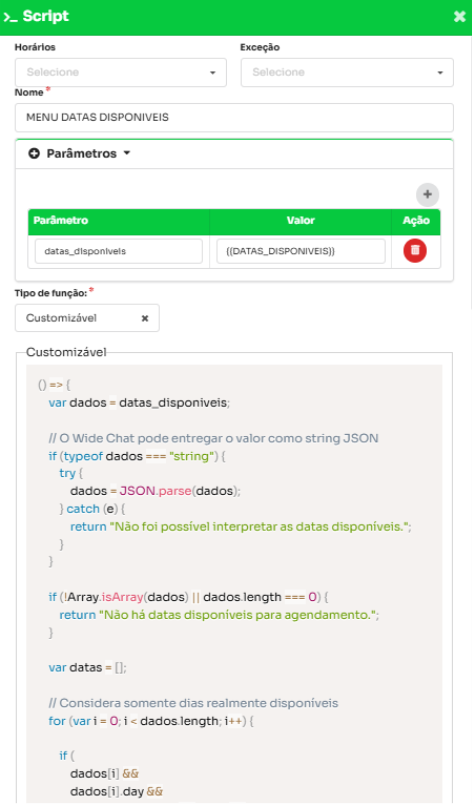Click the 'dados[i].day &&' code line
The height and width of the screenshot is (804, 472).
coord(116,792)
